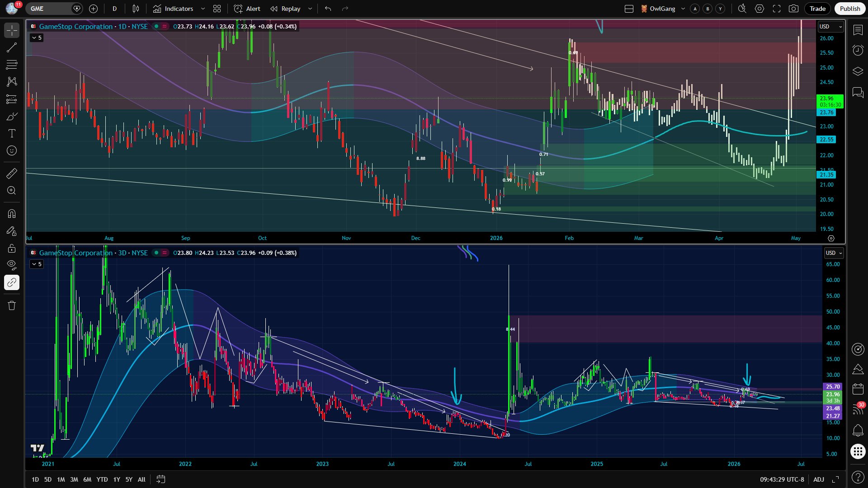868x488 pixels.
Task: Select the trend line drawing tool
Action: 12,48
